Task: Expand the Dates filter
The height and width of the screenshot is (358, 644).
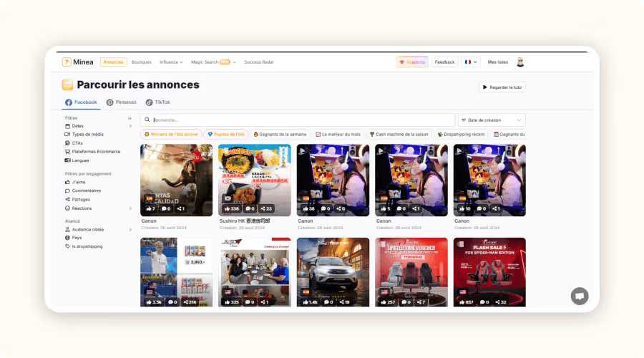Action: click(98, 126)
